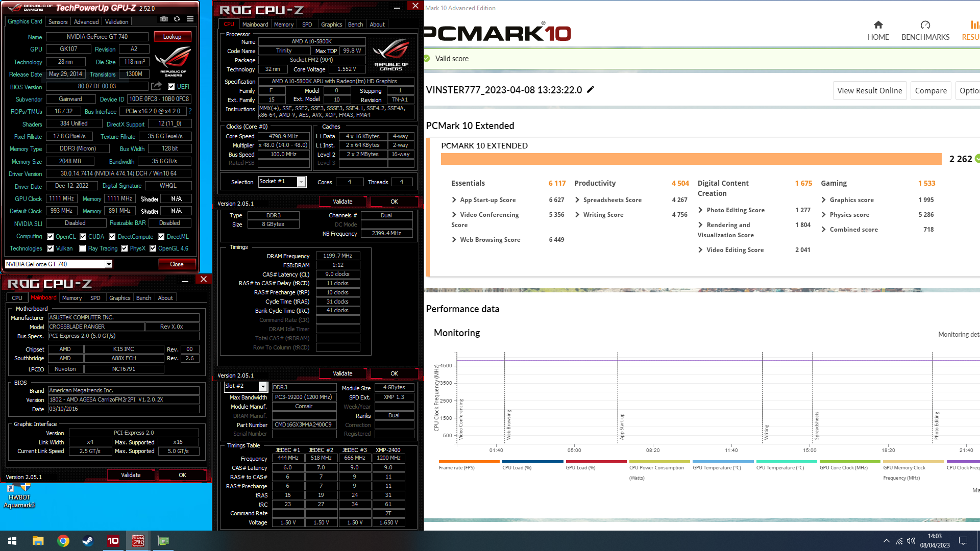Image resolution: width=980 pixels, height=551 pixels.
Task: Click the orange Frame rate (FPS) legend swatch
Action: point(469,461)
